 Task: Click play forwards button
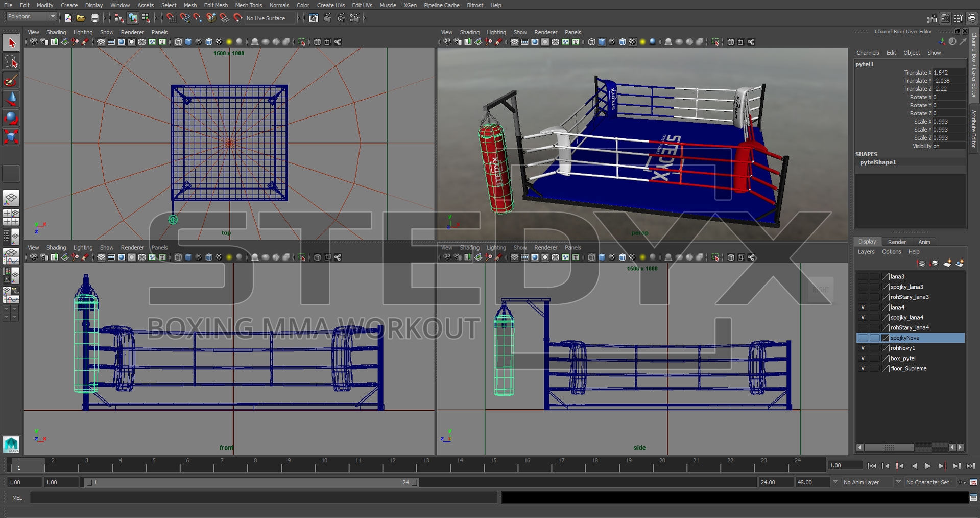pyautogui.click(x=928, y=466)
